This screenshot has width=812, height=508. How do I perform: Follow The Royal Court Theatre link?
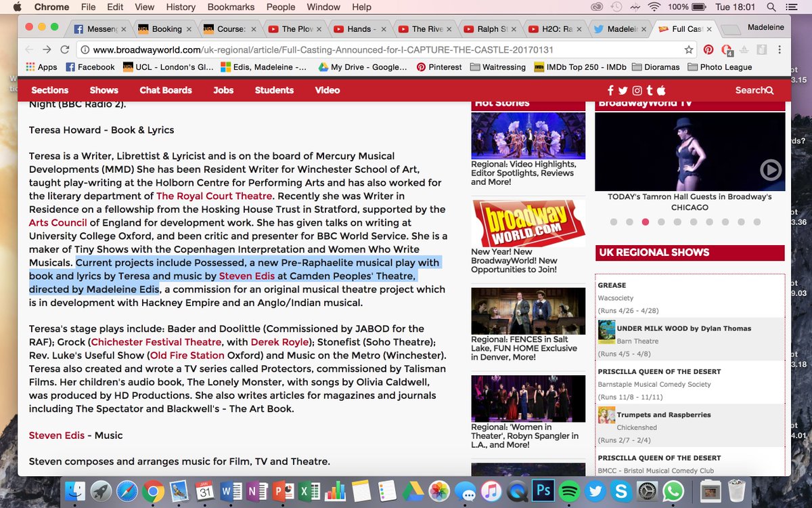214,196
